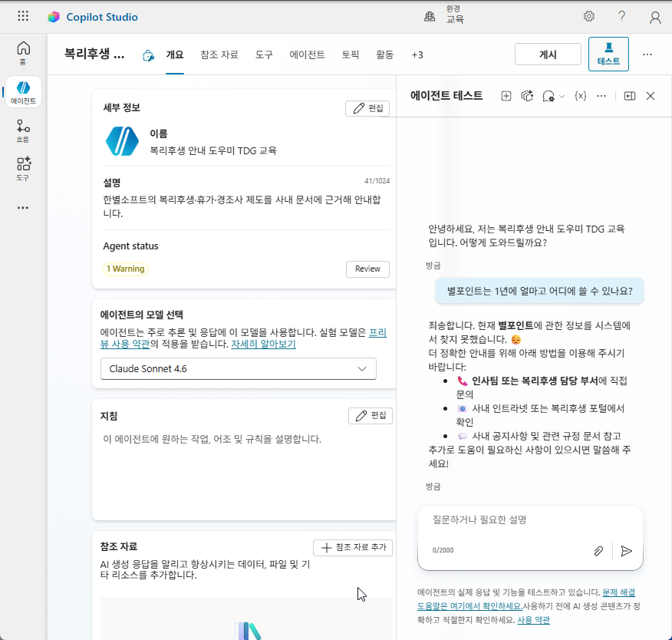The width and height of the screenshot is (672, 640).
Task: Open the settings gear
Action: 589,16
